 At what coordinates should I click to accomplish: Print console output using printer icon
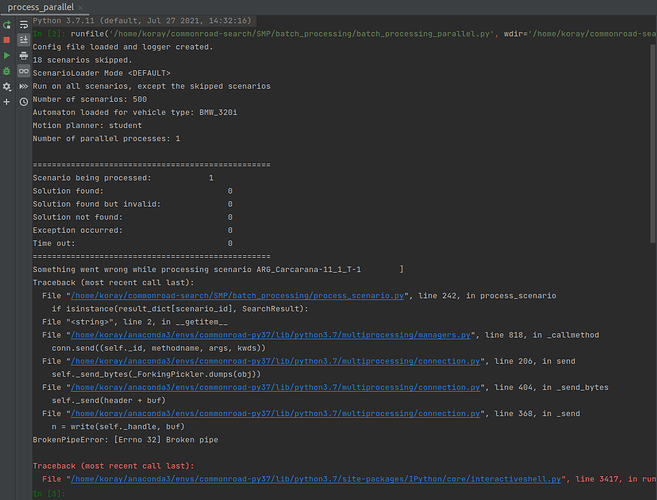coord(23,55)
